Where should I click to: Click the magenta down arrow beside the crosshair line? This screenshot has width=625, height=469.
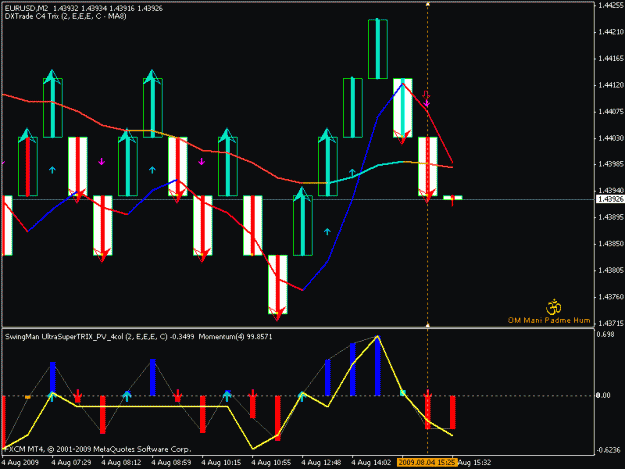pyautogui.click(x=426, y=104)
